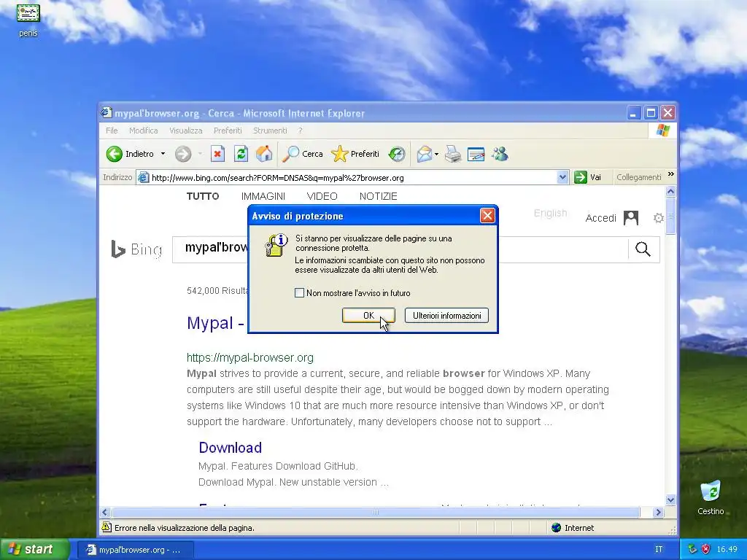Click the address bar URL field

pos(352,178)
